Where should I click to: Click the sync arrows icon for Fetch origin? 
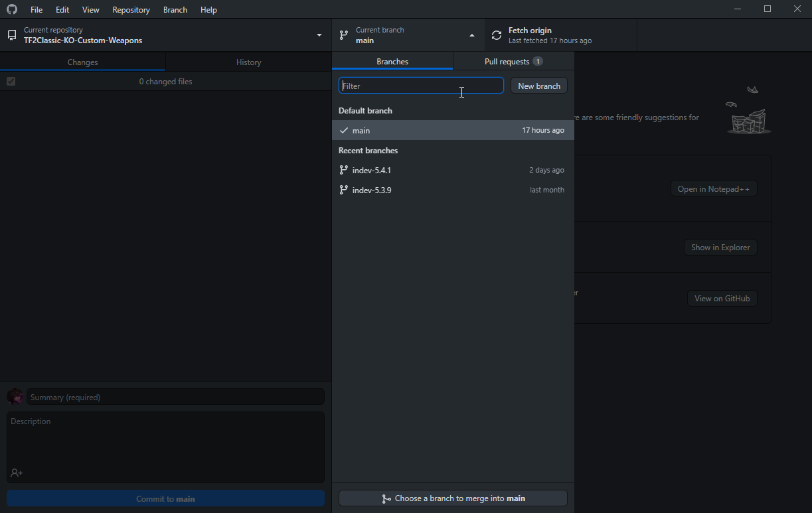pyautogui.click(x=497, y=35)
